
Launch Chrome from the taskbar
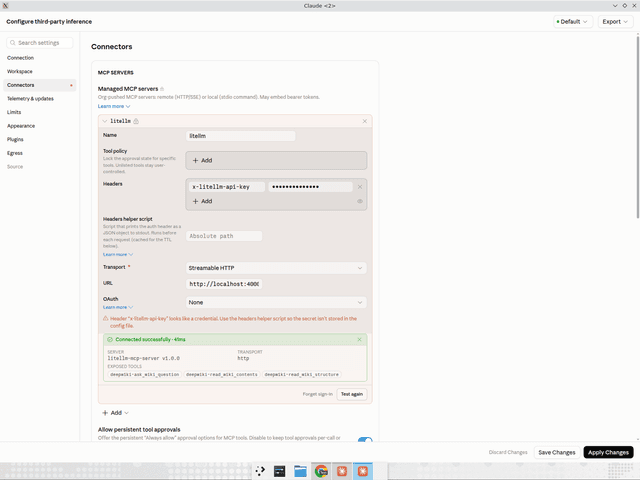pyautogui.click(x=321, y=471)
